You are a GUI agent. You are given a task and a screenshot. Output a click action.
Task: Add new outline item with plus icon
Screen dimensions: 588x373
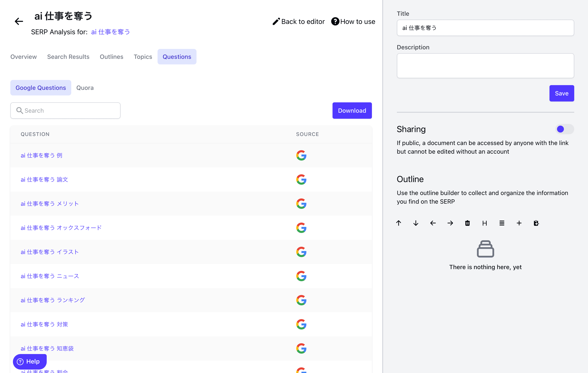click(x=519, y=223)
